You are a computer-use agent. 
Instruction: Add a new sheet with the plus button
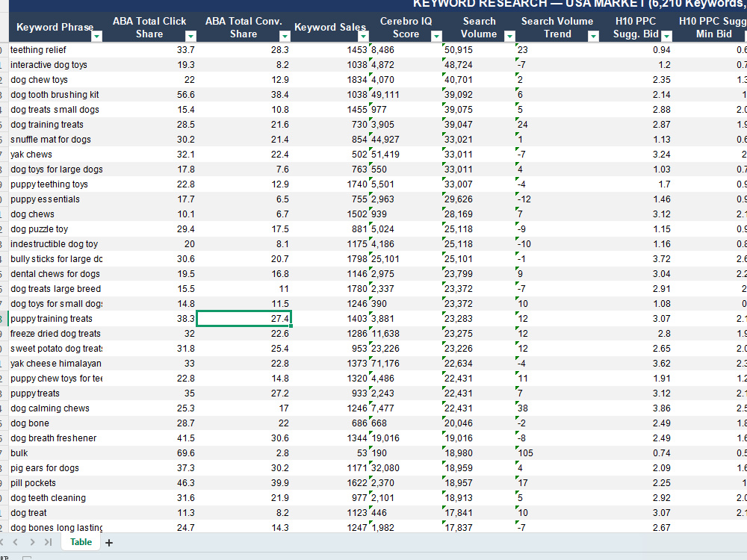coord(109,542)
